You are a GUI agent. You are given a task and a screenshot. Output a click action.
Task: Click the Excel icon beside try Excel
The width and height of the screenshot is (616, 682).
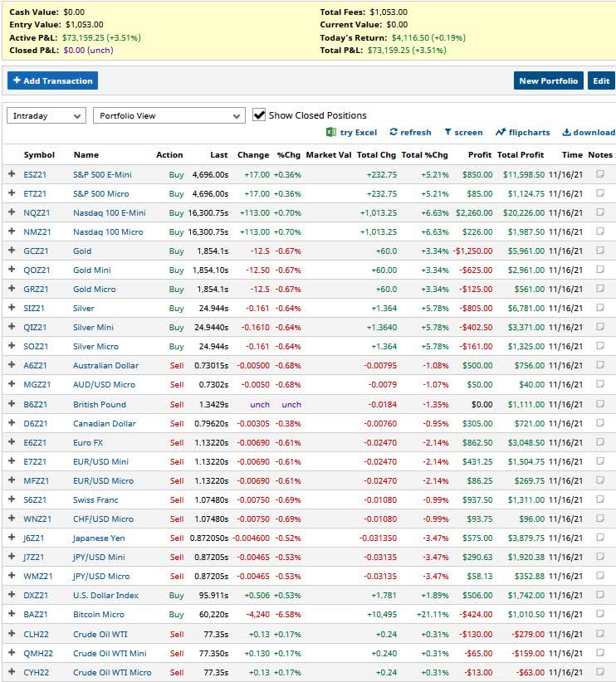330,132
